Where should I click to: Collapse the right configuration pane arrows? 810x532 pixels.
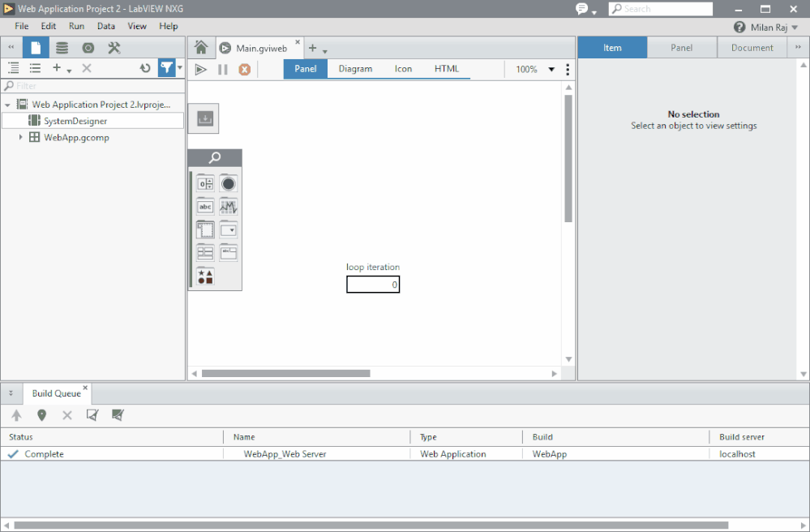(798, 47)
